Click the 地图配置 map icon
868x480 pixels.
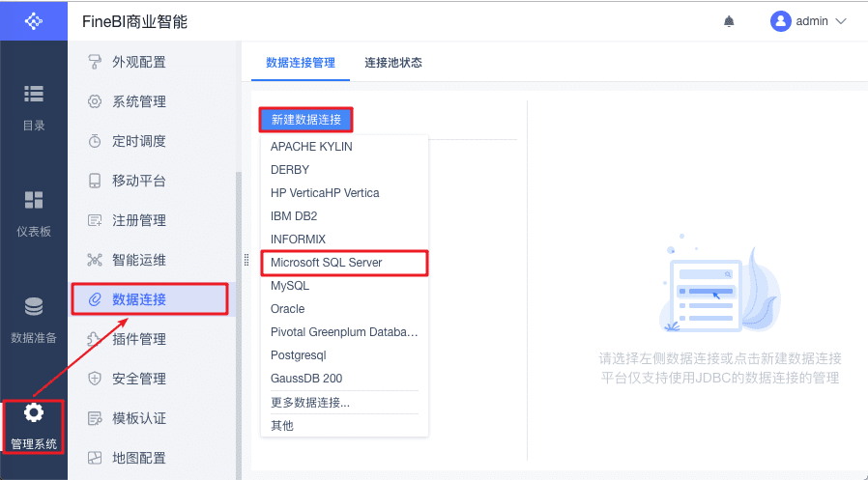point(95,458)
